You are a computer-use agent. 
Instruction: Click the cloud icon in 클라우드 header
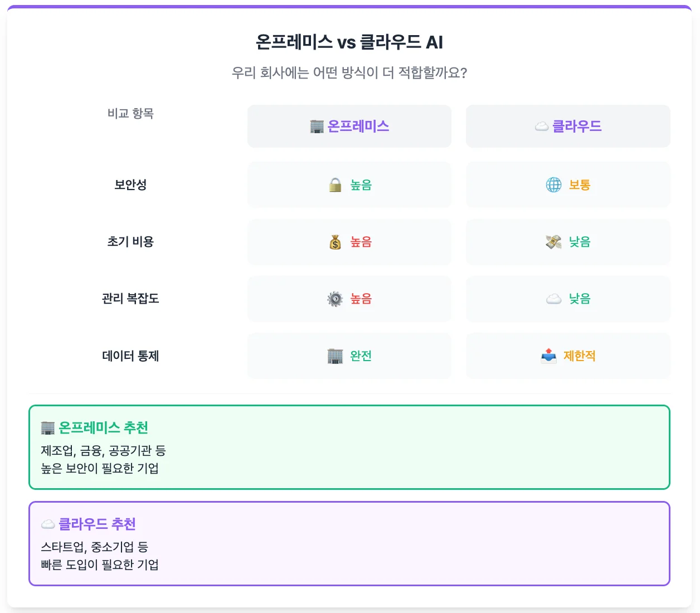(x=542, y=127)
